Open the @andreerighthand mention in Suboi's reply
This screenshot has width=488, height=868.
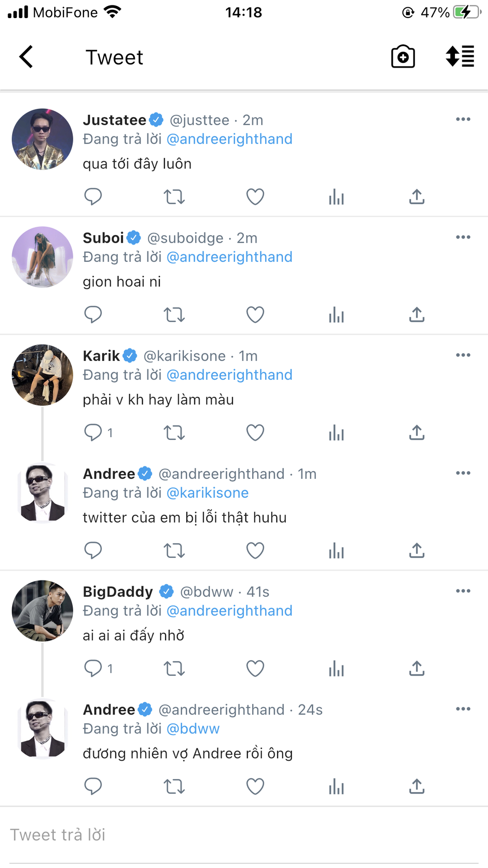(230, 257)
